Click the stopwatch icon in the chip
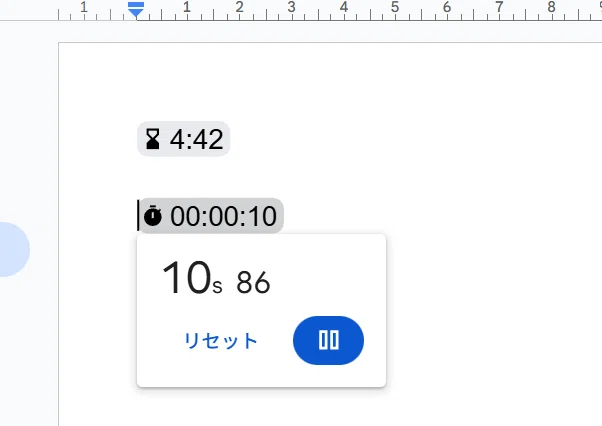The height and width of the screenshot is (426, 602). [153, 216]
